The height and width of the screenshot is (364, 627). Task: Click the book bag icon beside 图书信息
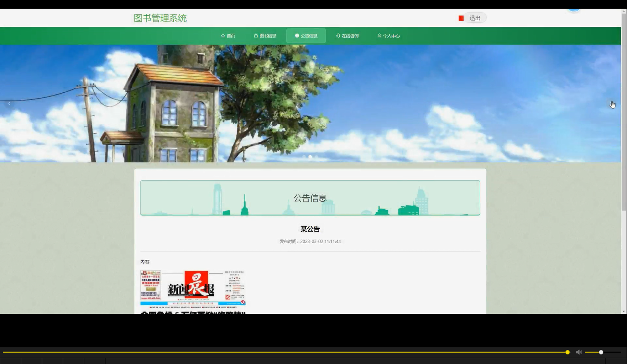[255, 36]
